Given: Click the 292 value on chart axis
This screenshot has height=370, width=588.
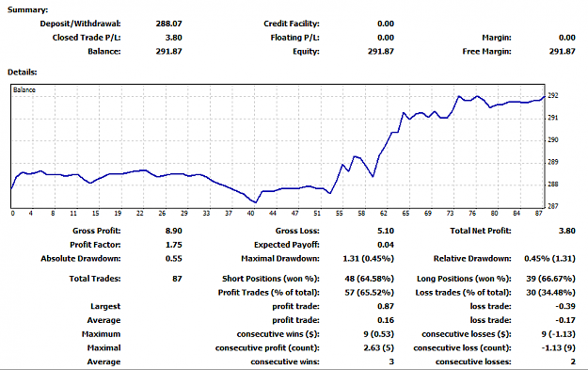Looking at the screenshot, I should [x=553, y=96].
